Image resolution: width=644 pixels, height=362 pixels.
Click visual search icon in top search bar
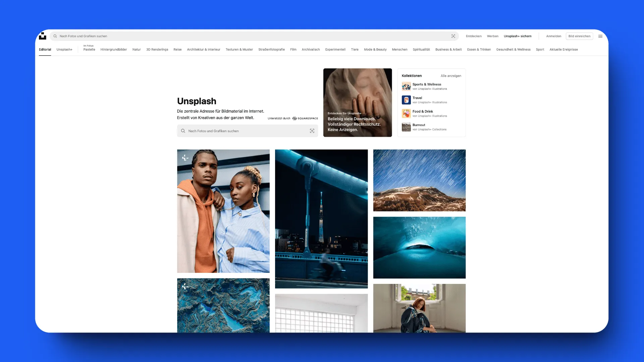point(453,36)
